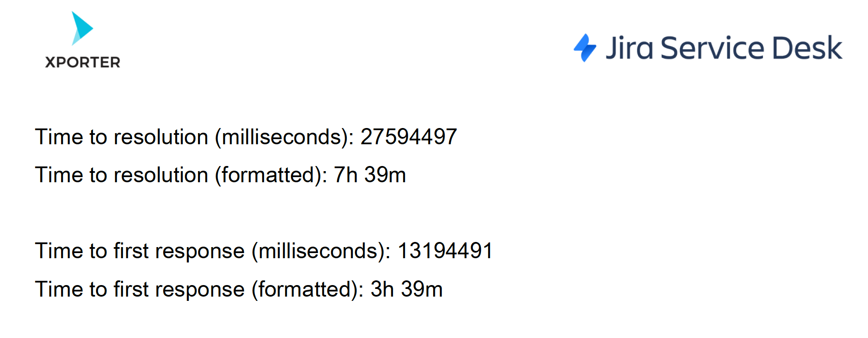The height and width of the screenshot is (338, 868).
Task: Select the formatted response value 3h 39m
Action: 406,289
